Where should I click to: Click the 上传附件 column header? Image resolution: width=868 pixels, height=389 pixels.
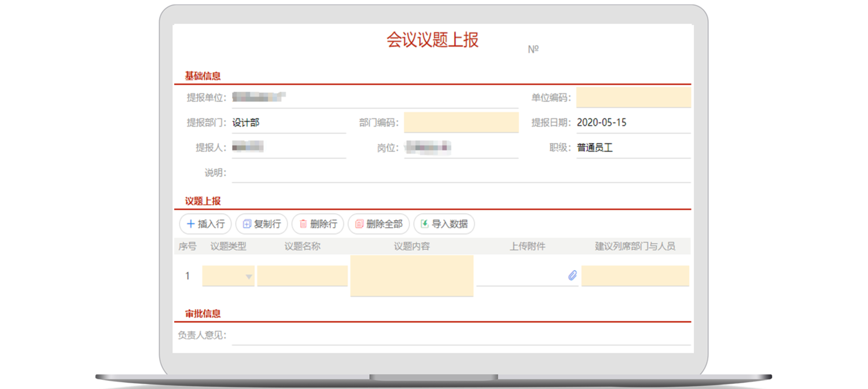pos(527,246)
